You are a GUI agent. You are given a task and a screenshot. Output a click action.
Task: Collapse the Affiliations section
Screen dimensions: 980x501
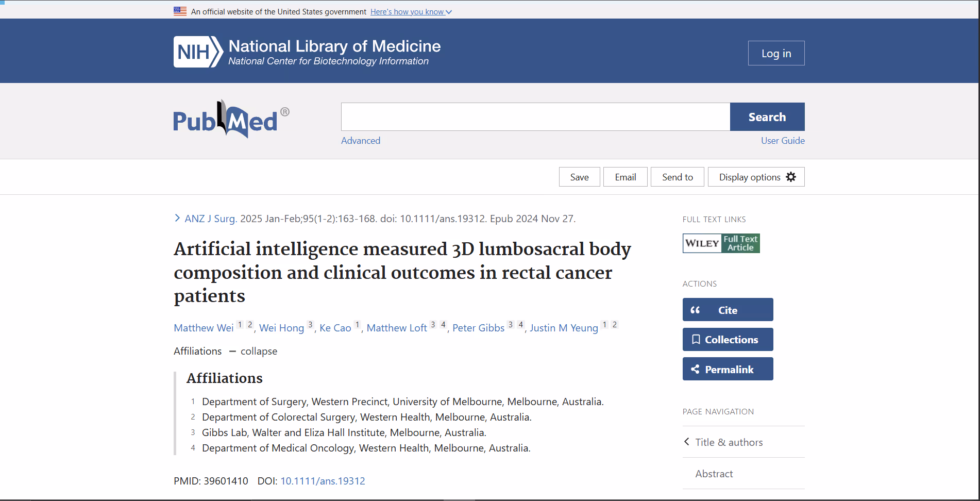(253, 351)
